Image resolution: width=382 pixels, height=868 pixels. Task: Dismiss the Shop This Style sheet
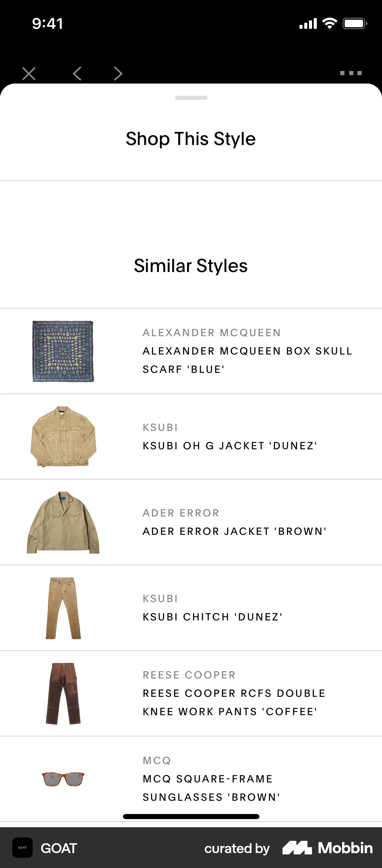pos(29,73)
